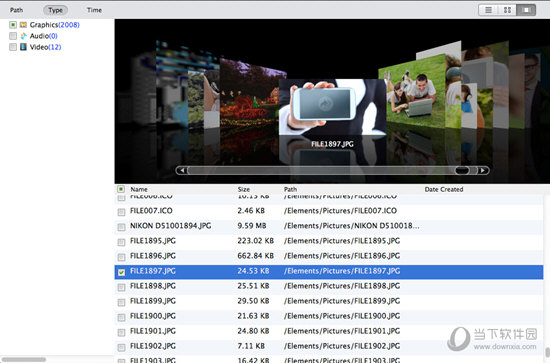The width and height of the screenshot is (550, 363).
Task: Click the FILE1897.JPG caption in preview
Action: (332, 144)
